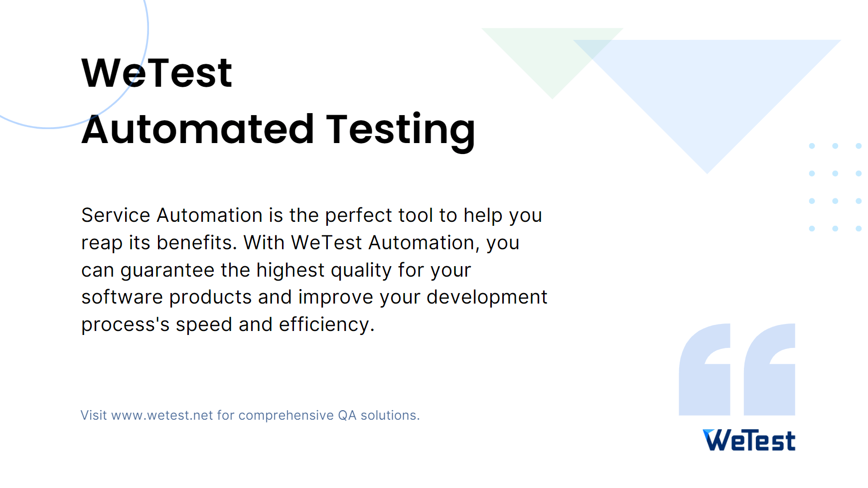Click the left quotation mark shape
Viewport: 868px width, 488px height.
[705, 369]
